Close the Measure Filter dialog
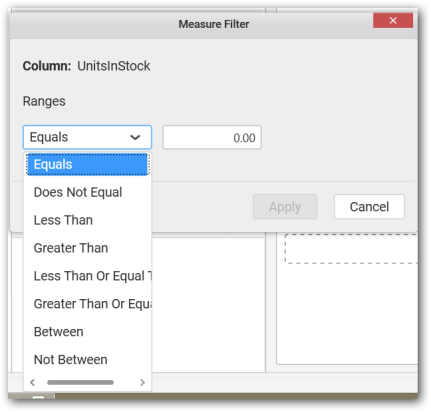 (x=393, y=21)
